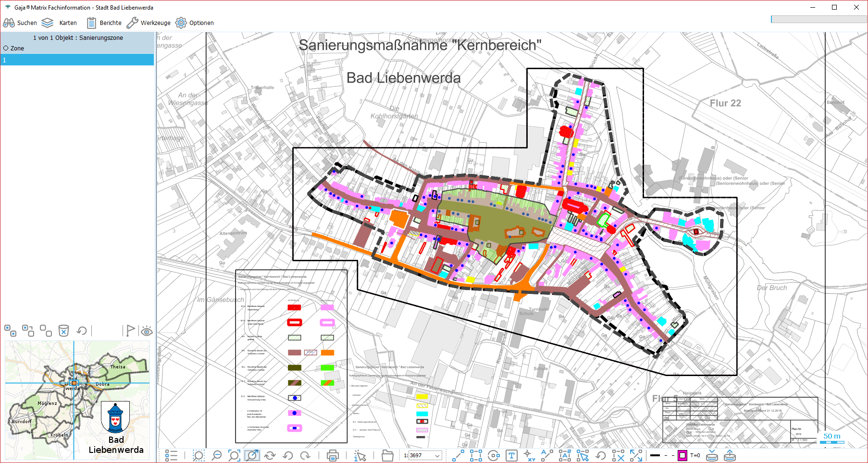Image resolution: width=868 pixels, height=463 pixels.
Task: Toggle the select-all objects icon
Action: point(10,330)
